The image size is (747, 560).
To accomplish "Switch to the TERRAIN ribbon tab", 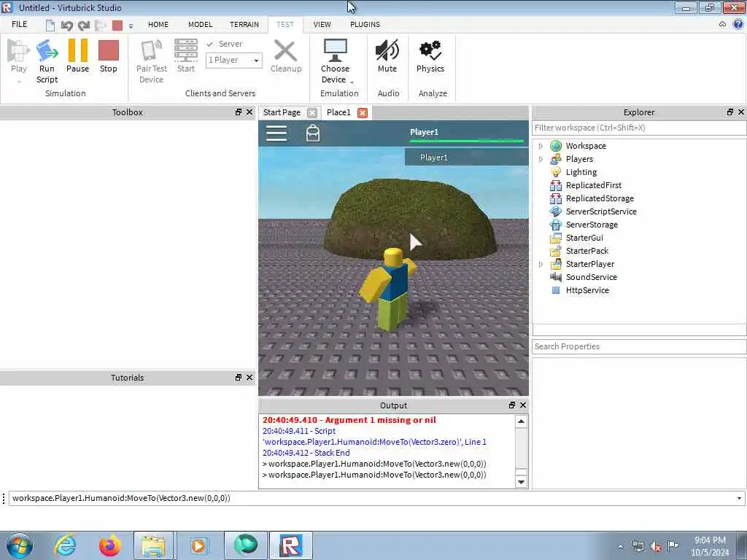I will tap(244, 24).
